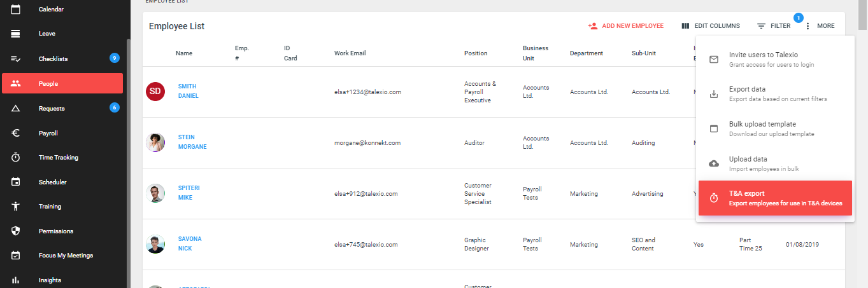Click the envelope icon for Invite users
Image resolution: width=868 pixels, height=288 pixels.
pos(714,59)
